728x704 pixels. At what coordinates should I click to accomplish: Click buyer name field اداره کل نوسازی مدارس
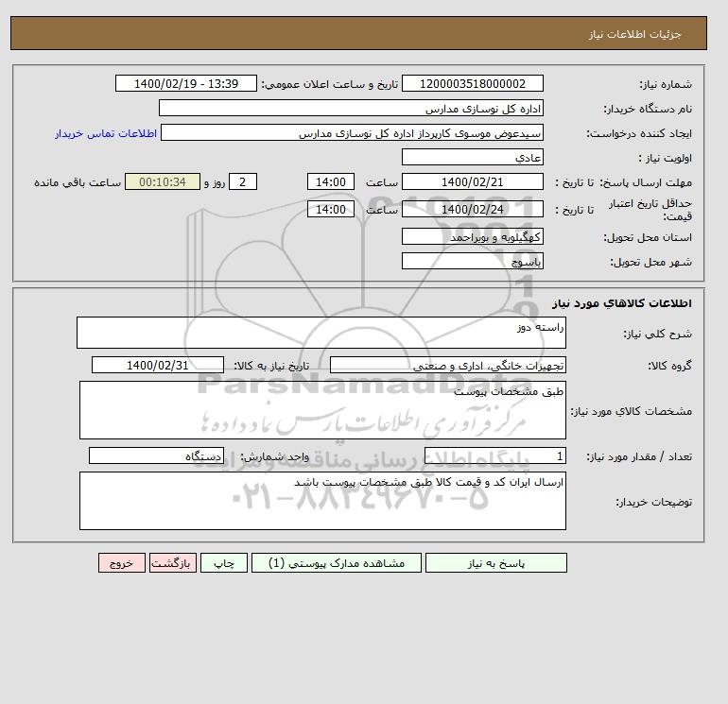pos(351,108)
